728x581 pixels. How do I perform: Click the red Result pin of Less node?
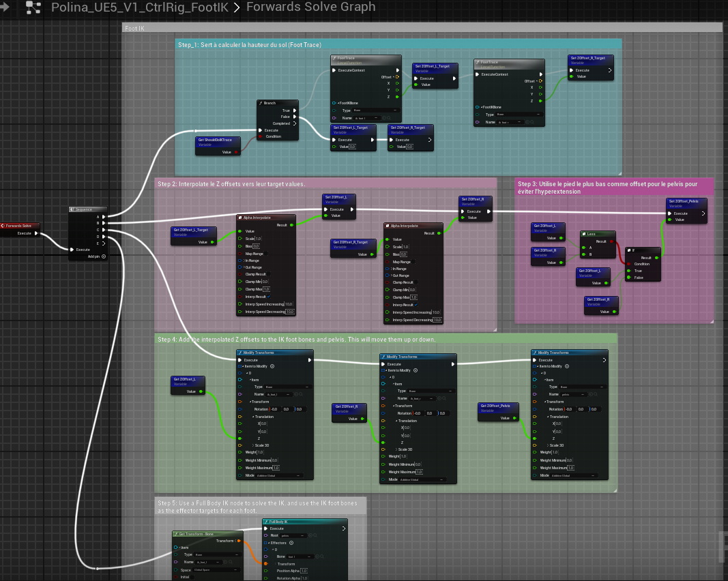tap(612, 241)
